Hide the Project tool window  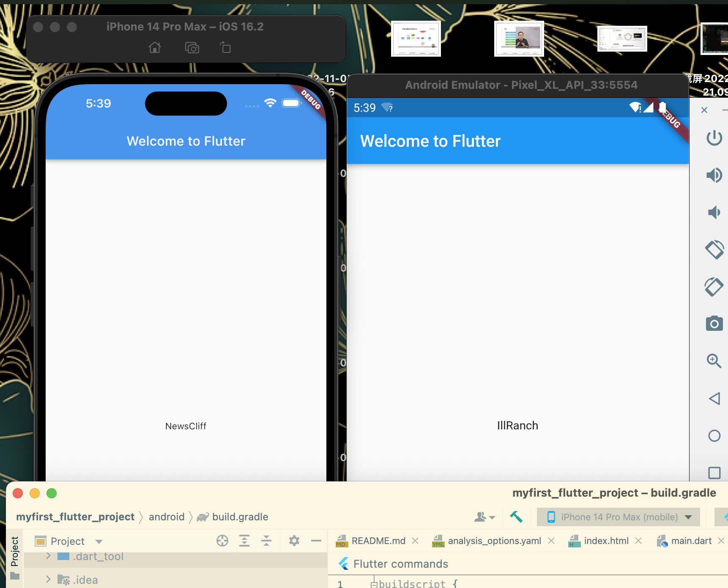coord(316,541)
